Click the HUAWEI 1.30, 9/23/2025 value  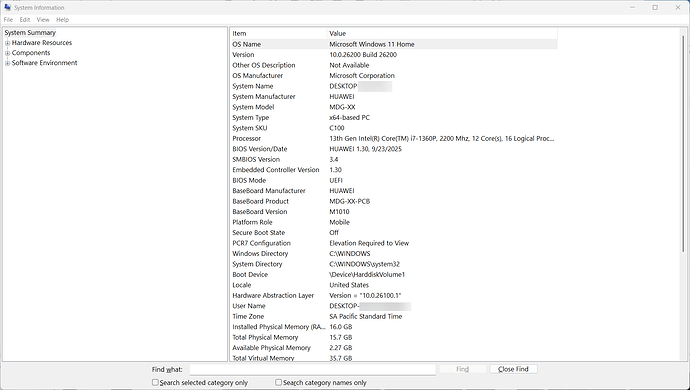pos(365,149)
